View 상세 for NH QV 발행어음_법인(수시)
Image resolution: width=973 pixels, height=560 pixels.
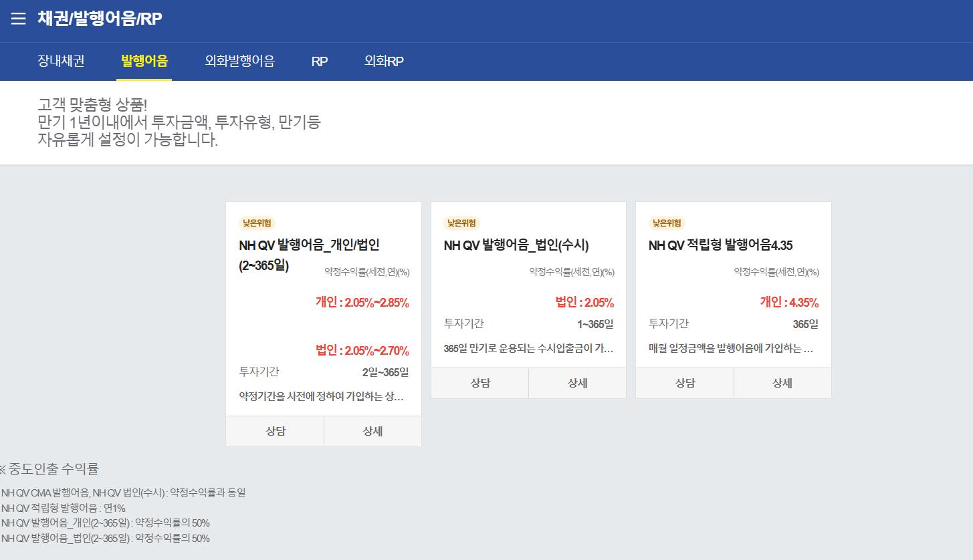[577, 384]
